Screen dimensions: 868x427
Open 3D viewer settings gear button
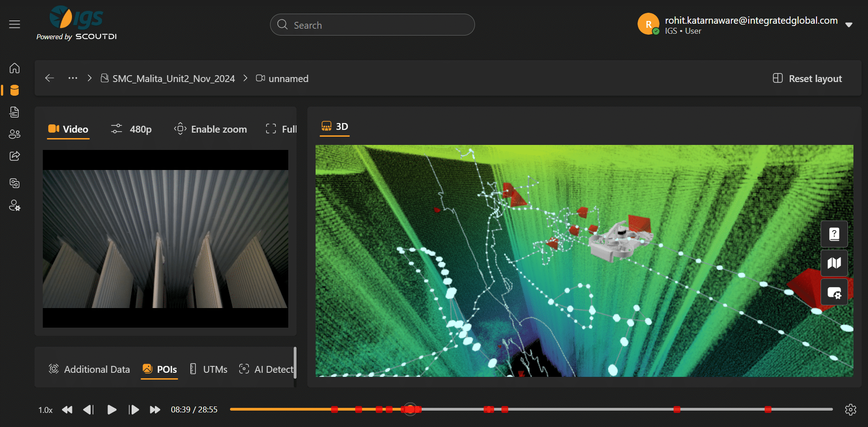834,293
